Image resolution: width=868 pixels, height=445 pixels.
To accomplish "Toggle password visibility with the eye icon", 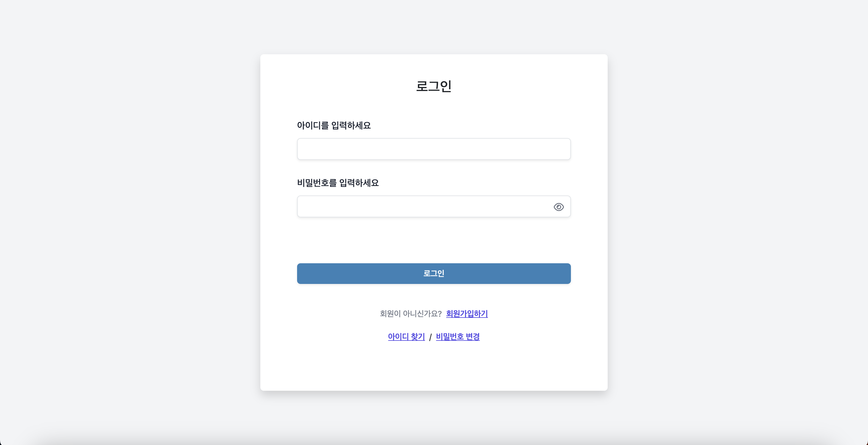I will [559, 207].
